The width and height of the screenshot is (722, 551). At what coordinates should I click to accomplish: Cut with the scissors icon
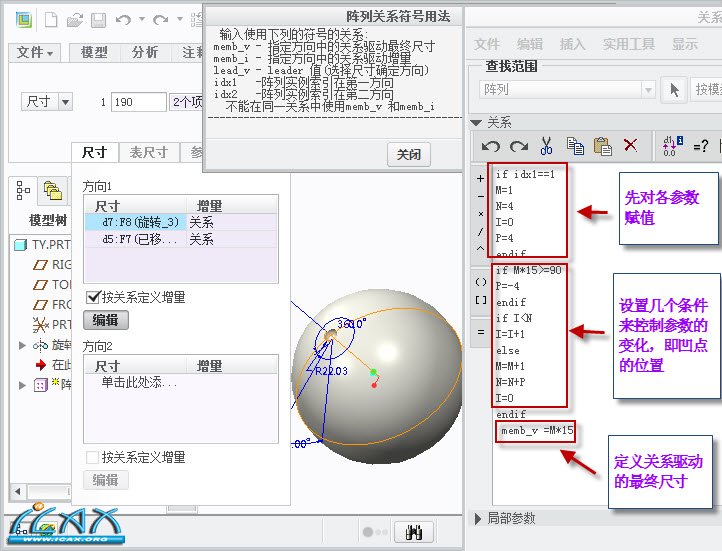[x=547, y=146]
